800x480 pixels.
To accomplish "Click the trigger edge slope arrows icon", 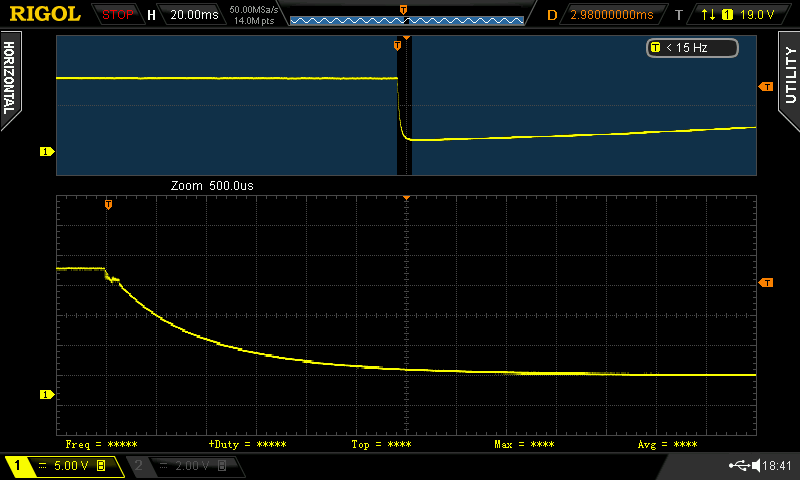I will pyautogui.click(x=708, y=15).
